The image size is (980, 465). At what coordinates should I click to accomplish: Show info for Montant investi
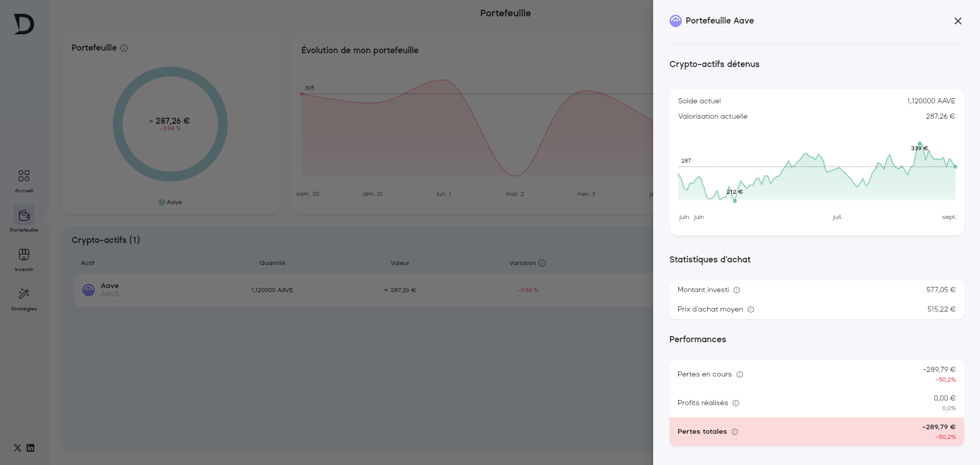click(737, 290)
